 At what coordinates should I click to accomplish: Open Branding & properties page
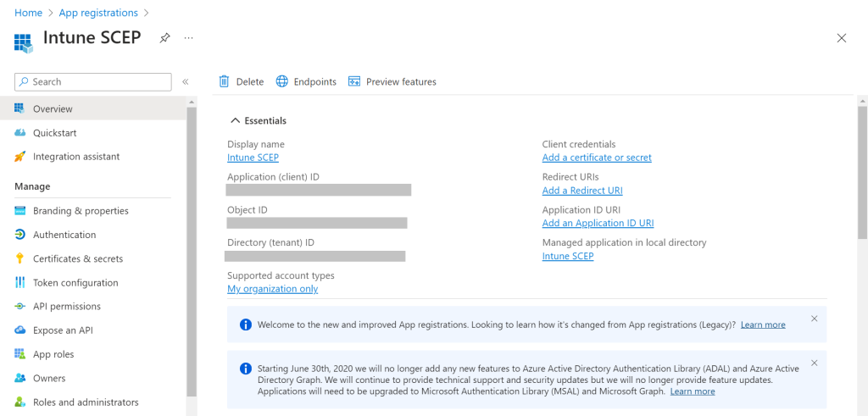[x=93, y=211]
